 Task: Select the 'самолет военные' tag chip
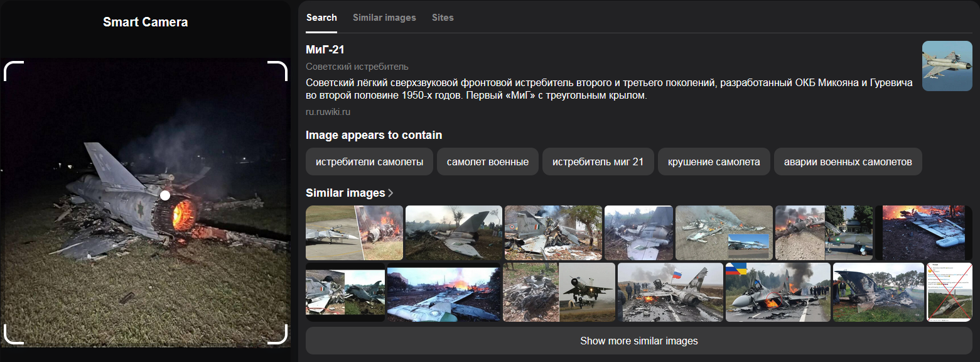[x=488, y=162]
